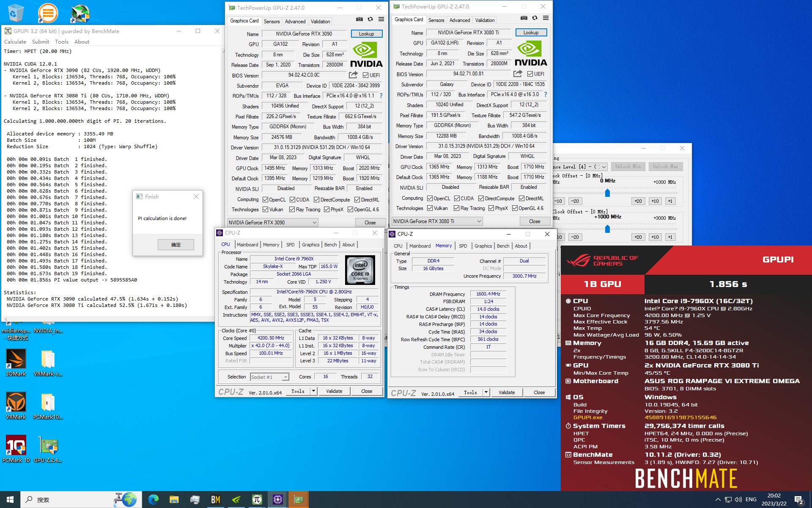812x508 pixels.
Task: Open the NVIDIA app in the taskbar
Action: (236, 500)
